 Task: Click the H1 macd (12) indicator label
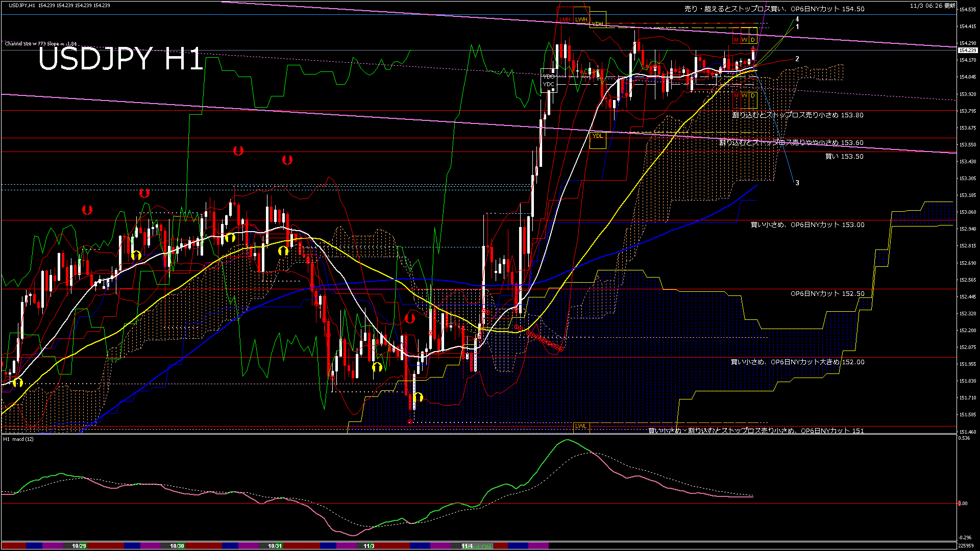(x=18, y=439)
